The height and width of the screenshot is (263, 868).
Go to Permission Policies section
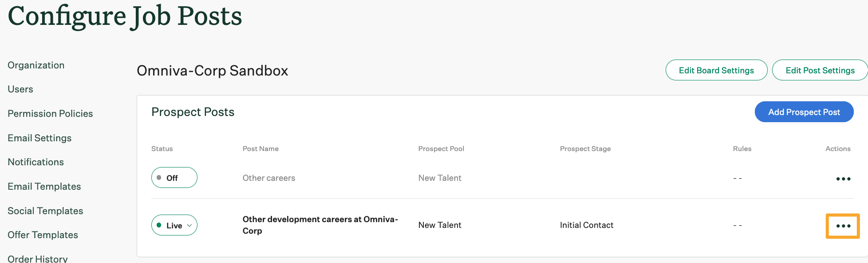click(x=50, y=113)
